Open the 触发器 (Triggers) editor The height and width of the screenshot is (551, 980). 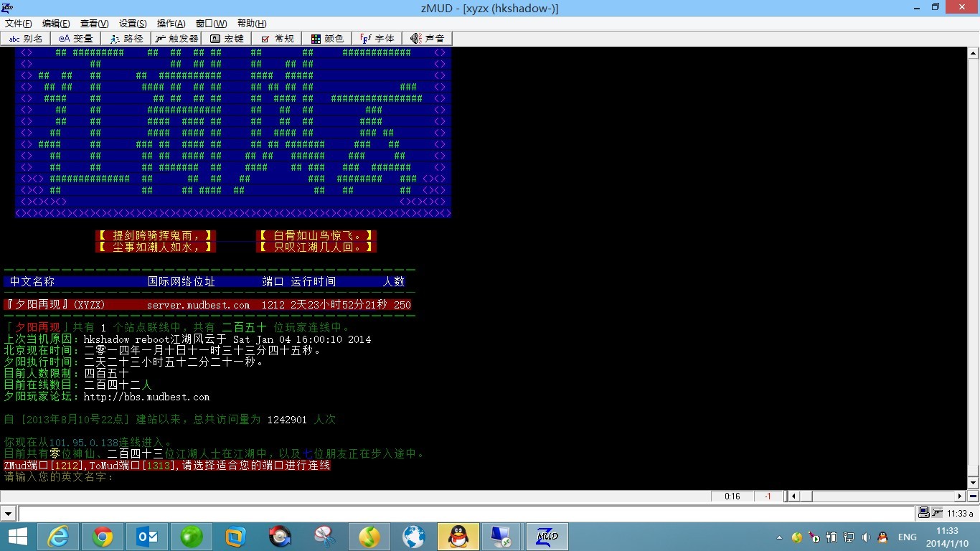point(176,39)
